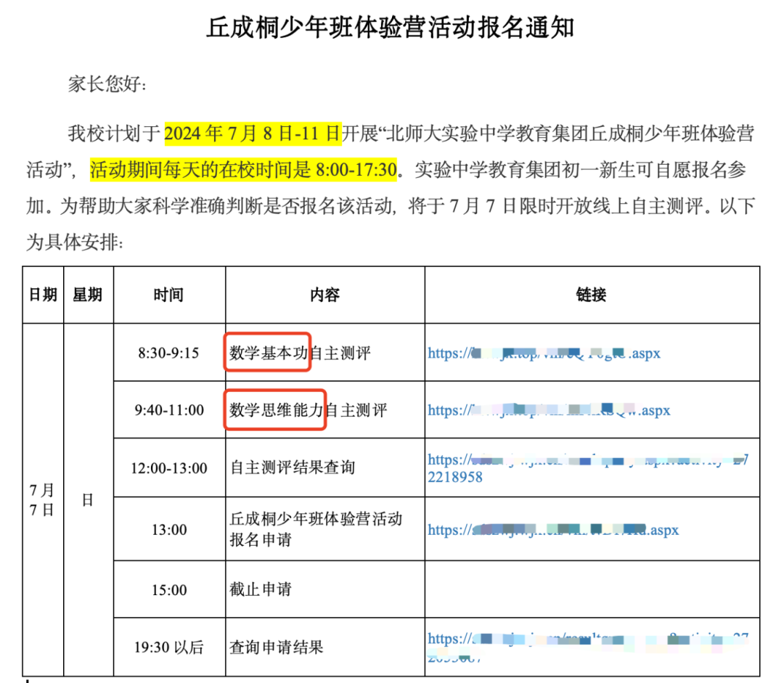The image size is (784, 683).
Task: Click the 查询申请结果 content cell
Action: point(325,647)
